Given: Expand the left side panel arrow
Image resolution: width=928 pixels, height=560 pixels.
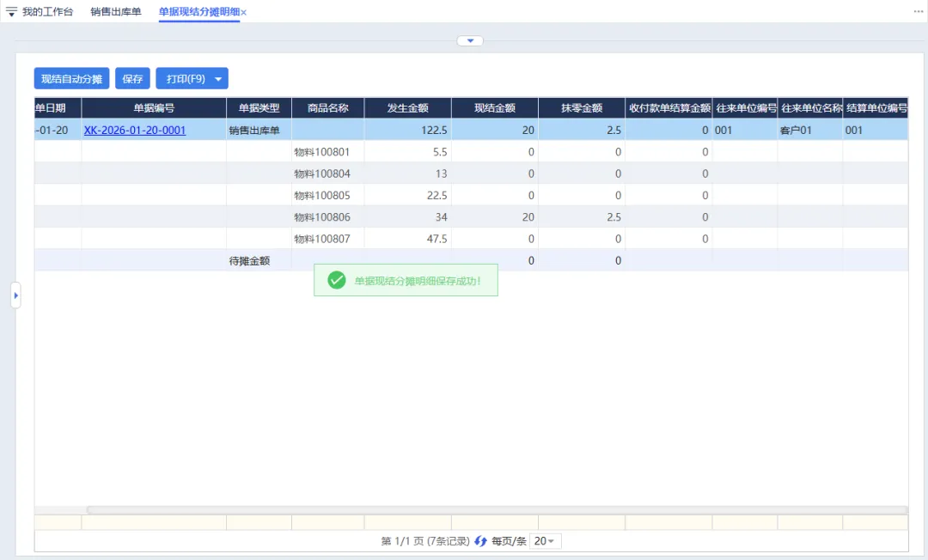Looking at the screenshot, I should click(x=15, y=295).
